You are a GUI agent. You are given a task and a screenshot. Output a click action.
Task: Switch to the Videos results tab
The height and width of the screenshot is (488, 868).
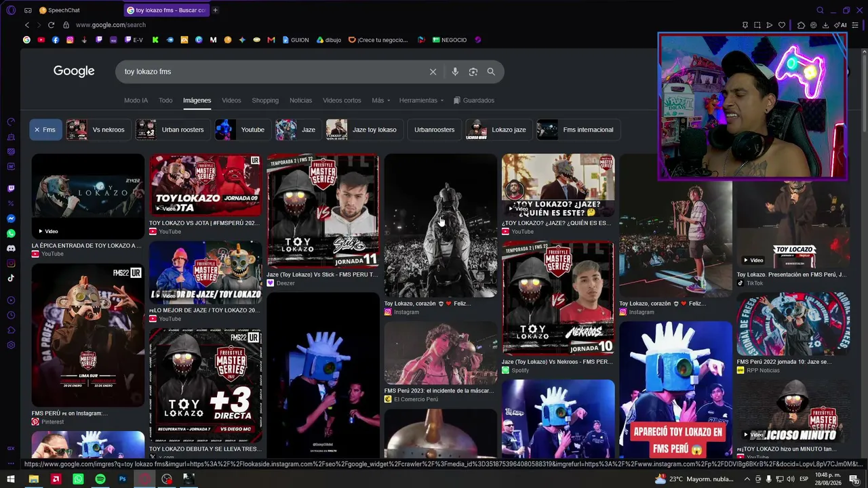231,100
